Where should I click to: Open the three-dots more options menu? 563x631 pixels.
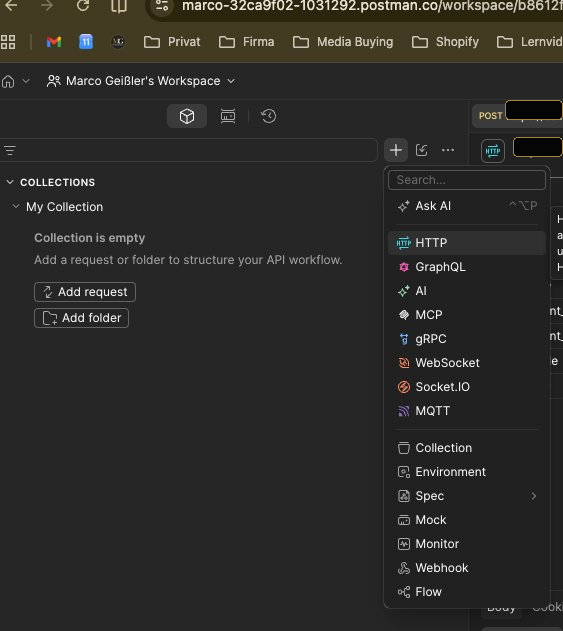click(x=448, y=151)
